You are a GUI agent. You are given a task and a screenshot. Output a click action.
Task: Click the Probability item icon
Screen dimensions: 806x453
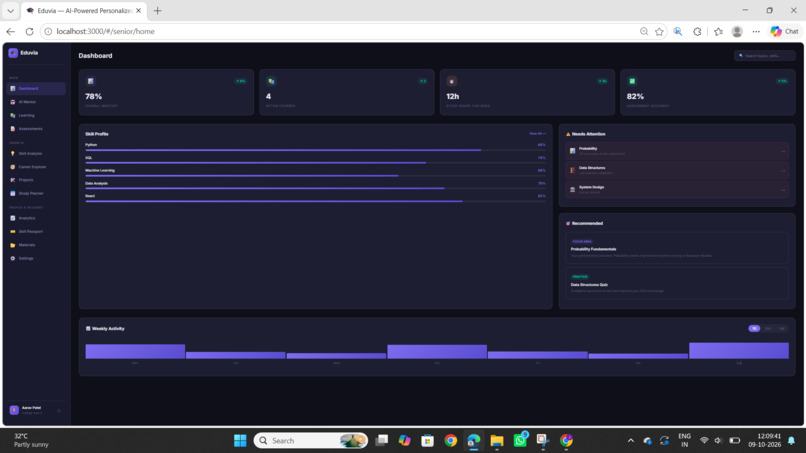coord(573,151)
